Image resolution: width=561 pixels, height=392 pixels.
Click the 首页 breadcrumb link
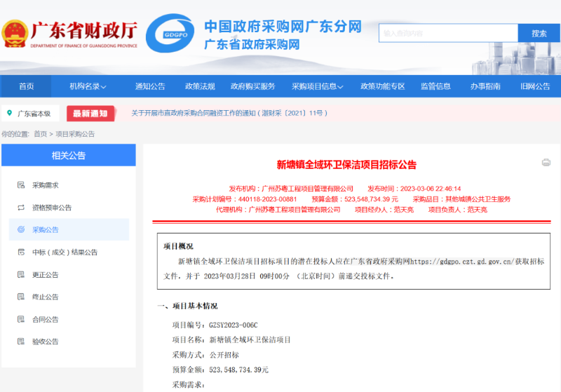[41, 134]
